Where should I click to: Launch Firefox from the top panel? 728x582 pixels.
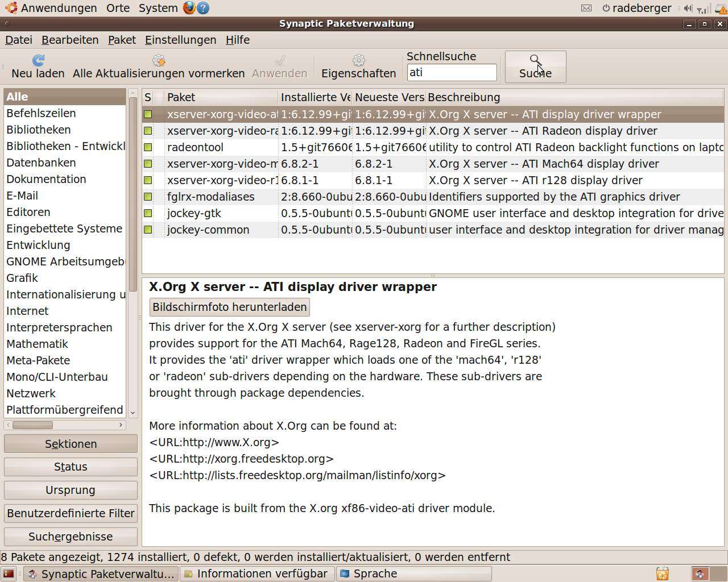click(189, 8)
